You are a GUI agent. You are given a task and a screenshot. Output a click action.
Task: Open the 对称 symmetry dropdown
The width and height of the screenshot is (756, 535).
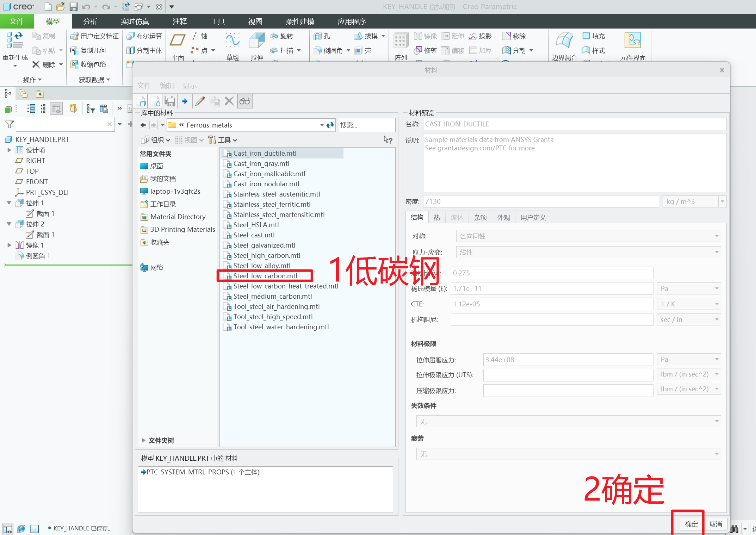(717, 236)
